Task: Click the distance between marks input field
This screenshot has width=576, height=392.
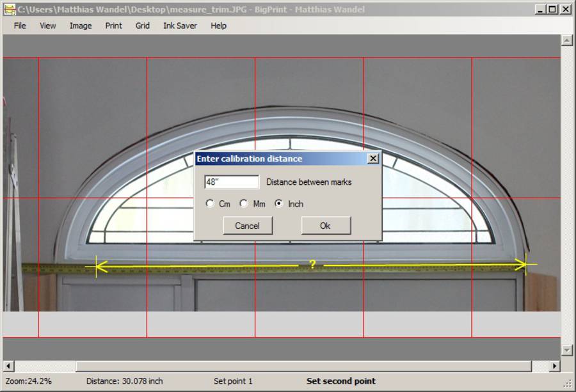Action: [231, 182]
